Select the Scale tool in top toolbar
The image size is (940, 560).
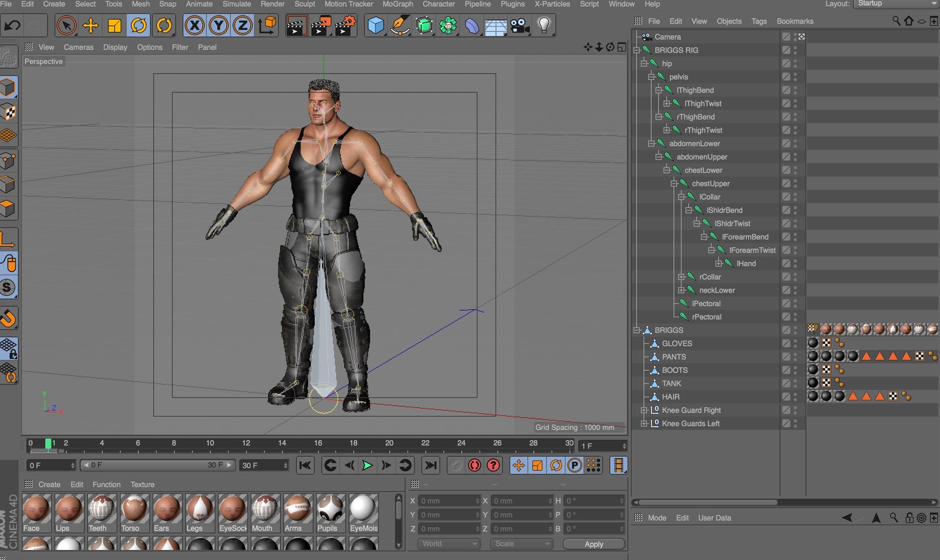[x=114, y=25]
